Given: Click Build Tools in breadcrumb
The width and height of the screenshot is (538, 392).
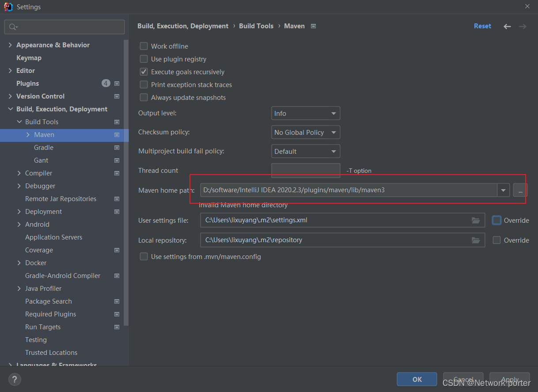Looking at the screenshot, I should click(x=256, y=26).
